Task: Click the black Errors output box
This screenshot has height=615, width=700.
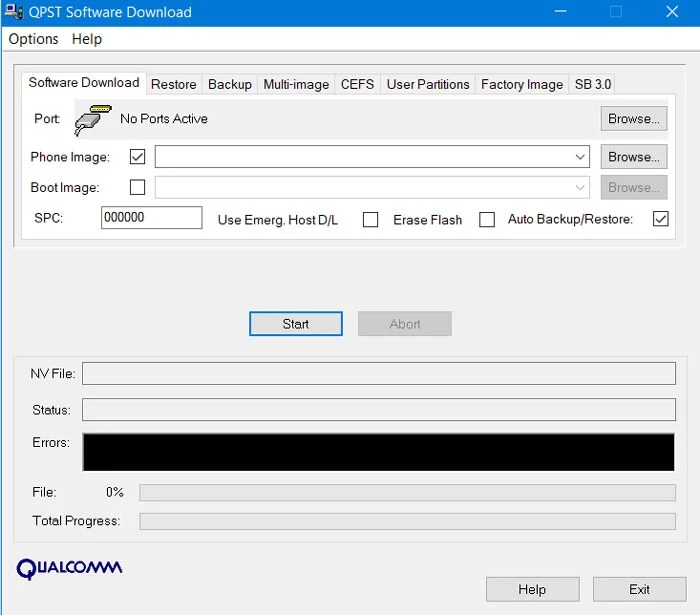Action: [x=379, y=452]
